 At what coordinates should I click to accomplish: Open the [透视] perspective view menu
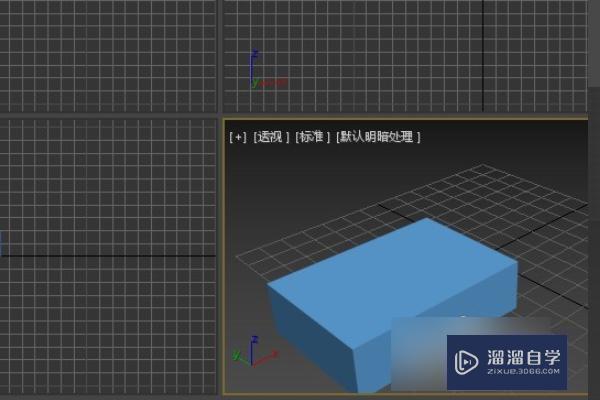pyautogui.click(x=271, y=137)
